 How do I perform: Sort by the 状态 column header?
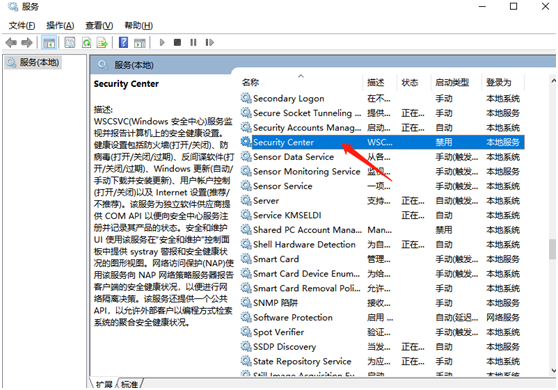pyautogui.click(x=410, y=83)
